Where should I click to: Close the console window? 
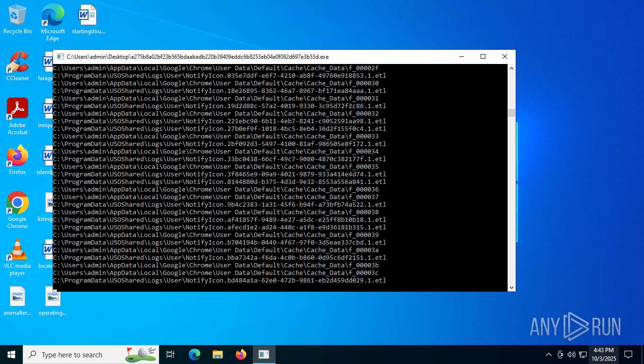pyautogui.click(x=505, y=56)
